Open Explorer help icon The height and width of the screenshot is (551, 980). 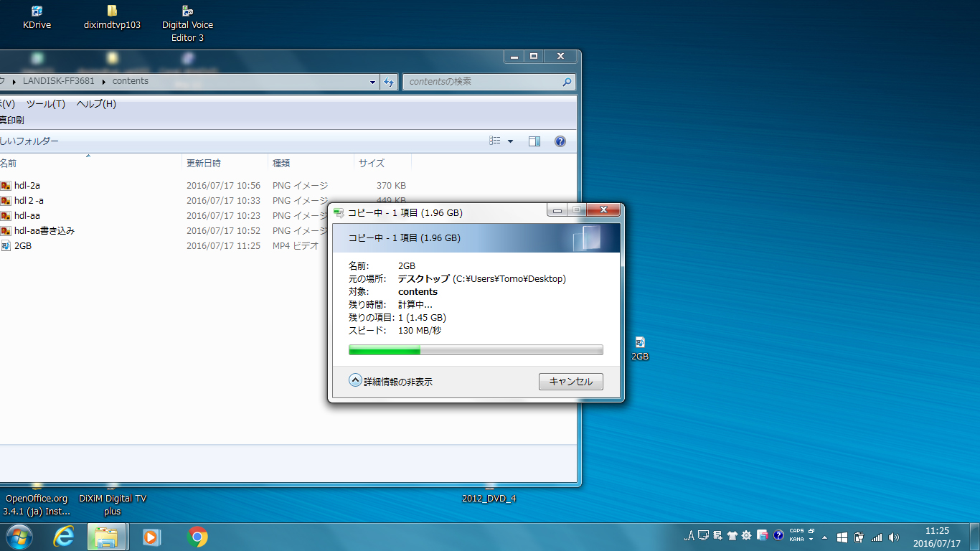(x=560, y=141)
